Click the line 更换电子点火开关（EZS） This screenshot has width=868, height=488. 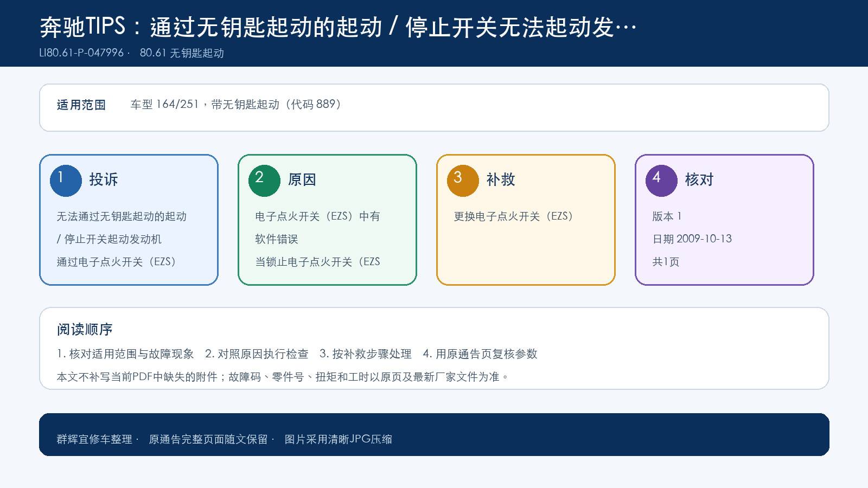click(x=513, y=216)
